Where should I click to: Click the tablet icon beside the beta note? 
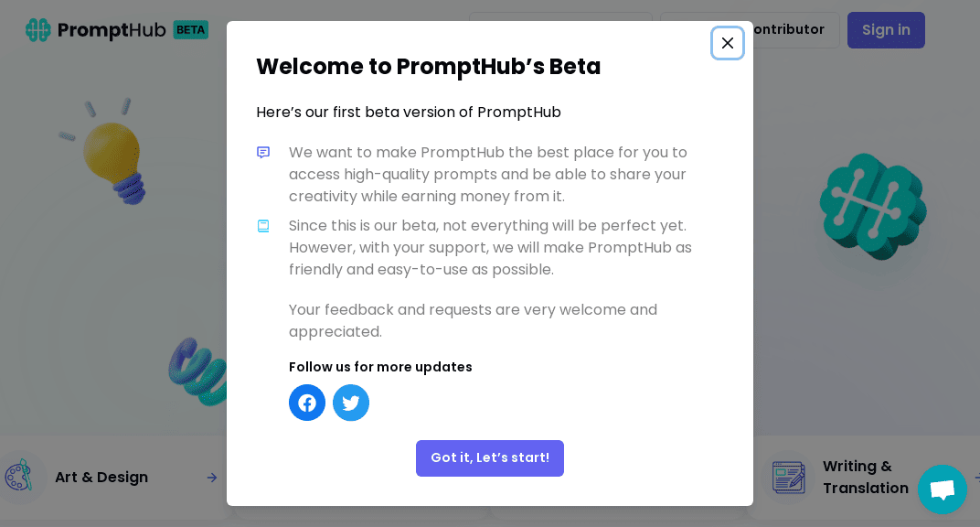263,226
